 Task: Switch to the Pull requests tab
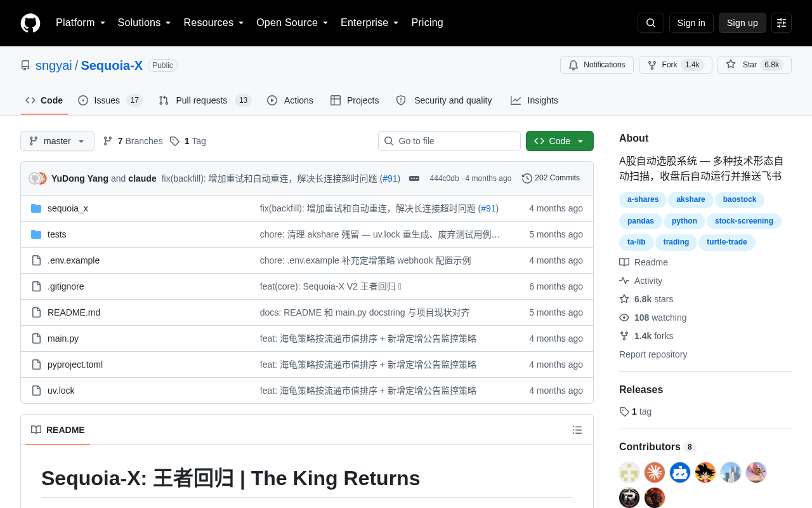point(205,100)
